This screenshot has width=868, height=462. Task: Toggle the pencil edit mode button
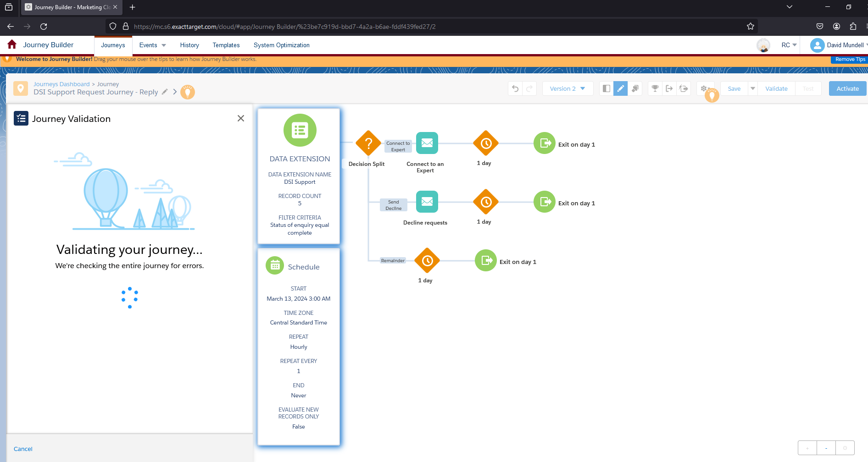click(x=621, y=89)
